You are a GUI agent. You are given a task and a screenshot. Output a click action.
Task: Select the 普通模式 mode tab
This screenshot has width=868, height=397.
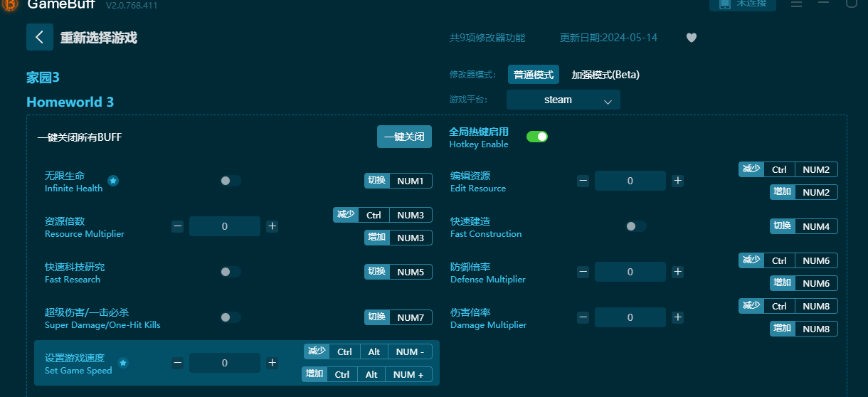[x=534, y=75]
